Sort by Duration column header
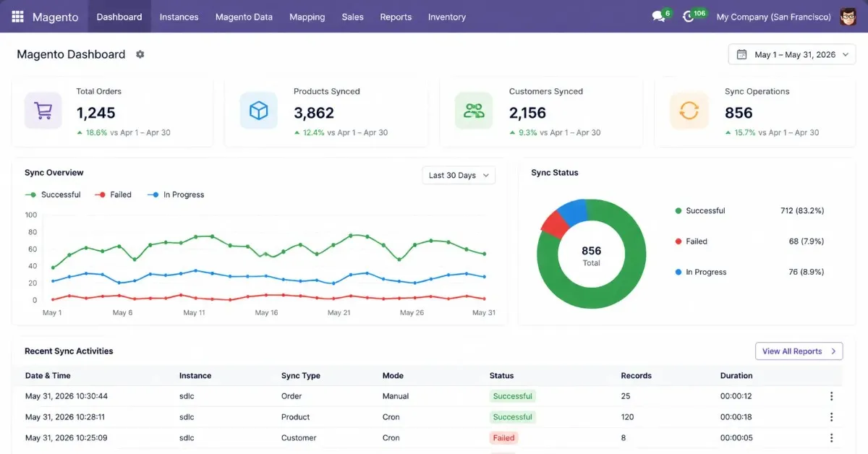868x454 pixels. click(736, 376)
